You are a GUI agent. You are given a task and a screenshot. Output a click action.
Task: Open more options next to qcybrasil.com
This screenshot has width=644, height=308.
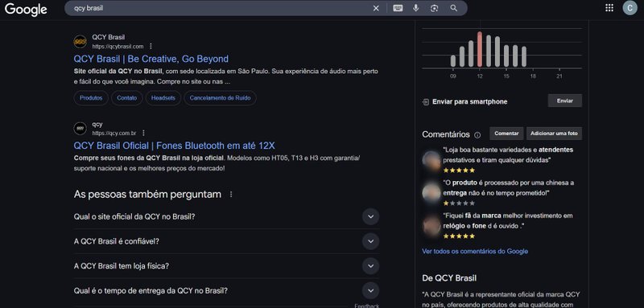click(x=151, y=47)
